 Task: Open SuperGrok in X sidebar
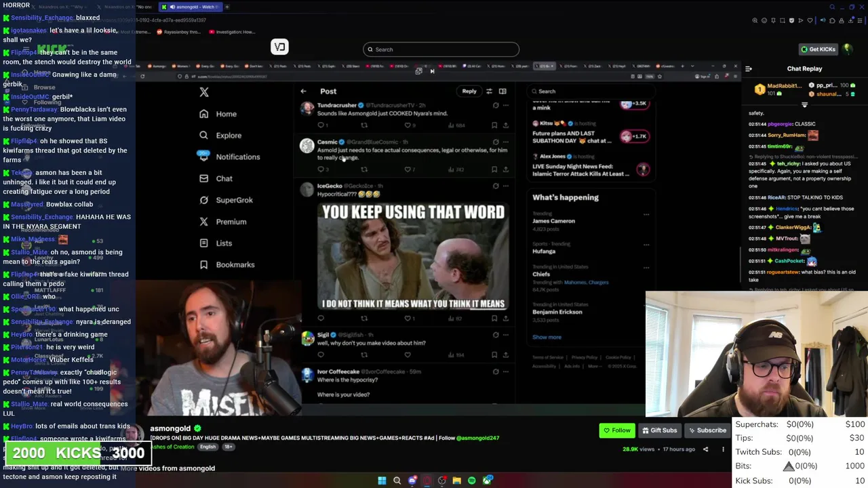(x=226, y=200)
